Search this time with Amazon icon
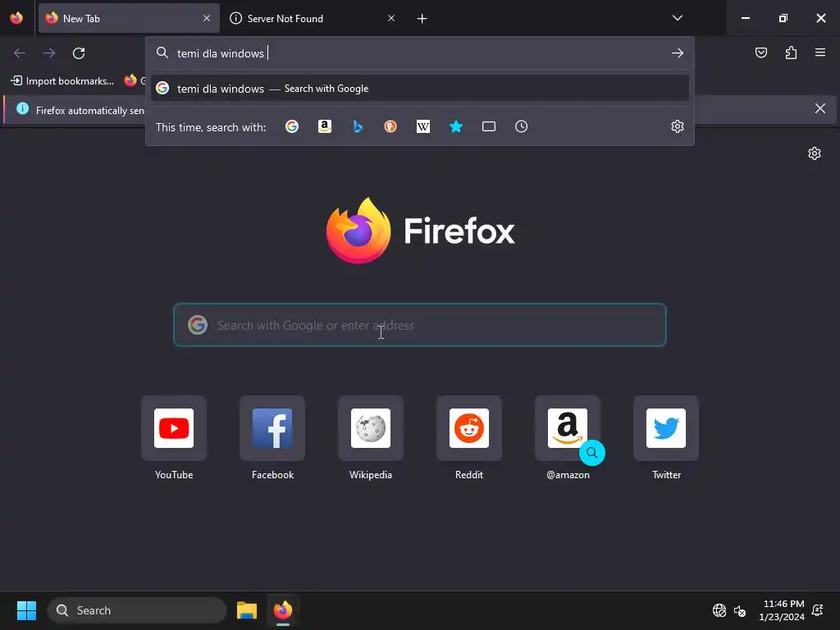Screen dimensions: 840x630 (325, 126)
